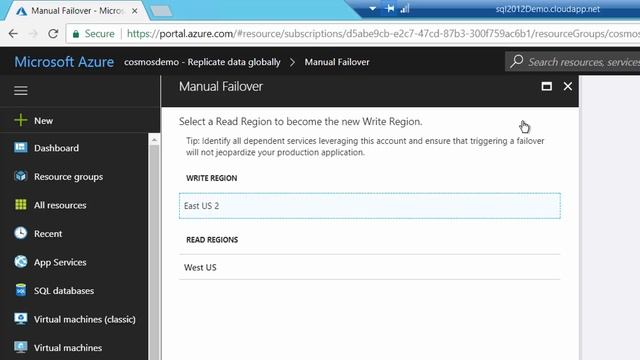640x360 pixels.
Task: Open App Services
Action: pyautogui.click(x=60, y=262)
